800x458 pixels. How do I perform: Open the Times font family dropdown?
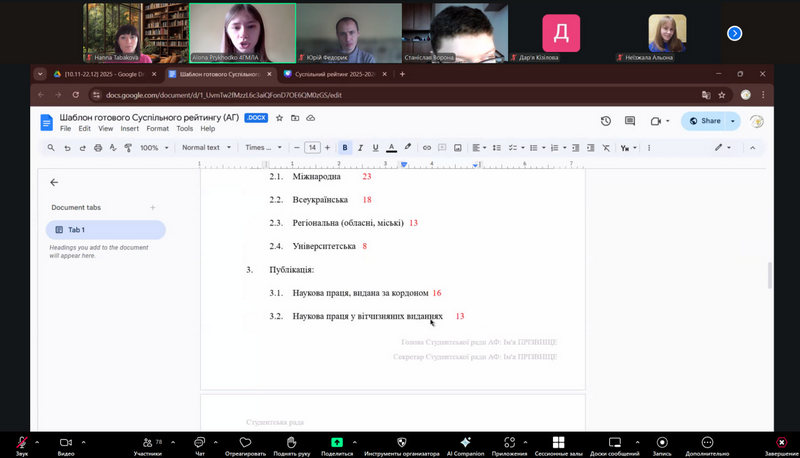tap(262, 147)
